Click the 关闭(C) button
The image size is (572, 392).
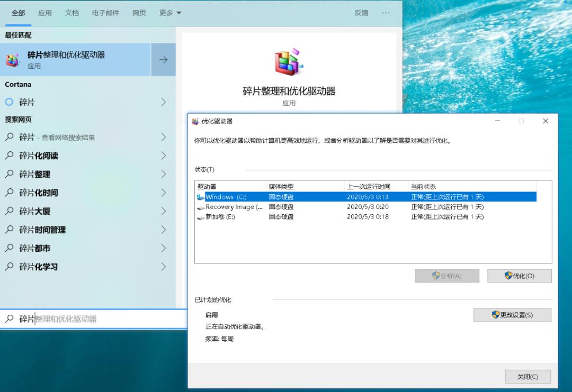click(528, 377)
